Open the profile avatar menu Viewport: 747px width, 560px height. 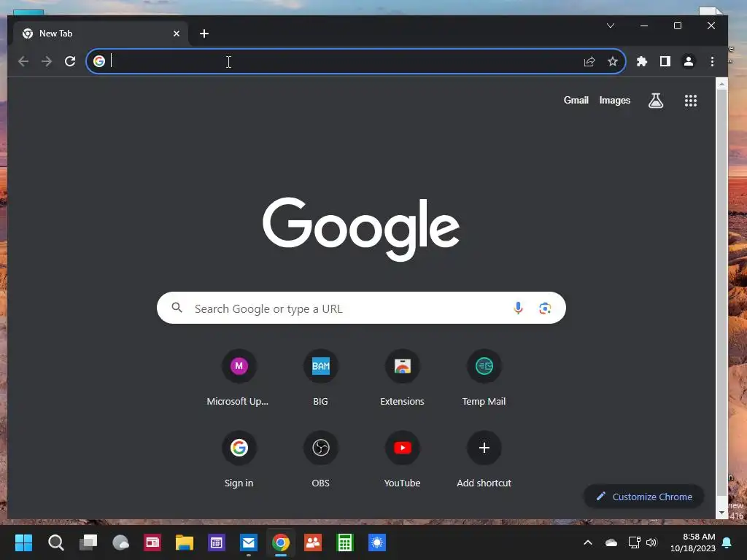point(689,61)
